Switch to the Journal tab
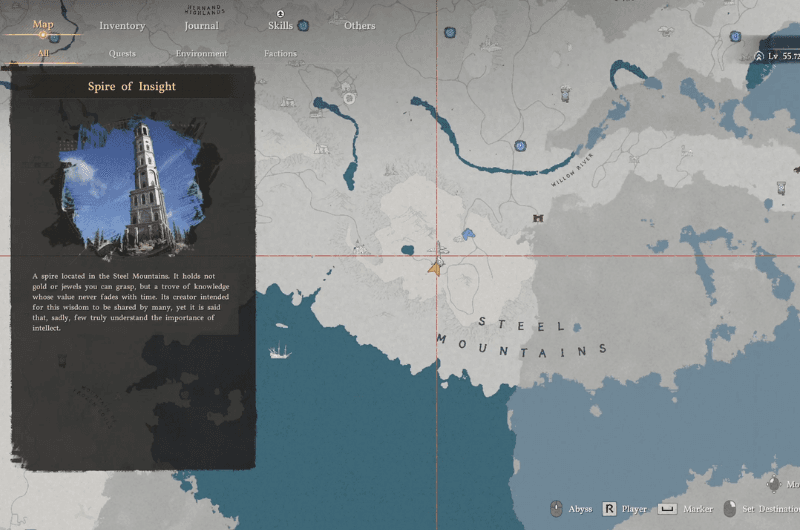 (201, 26)
